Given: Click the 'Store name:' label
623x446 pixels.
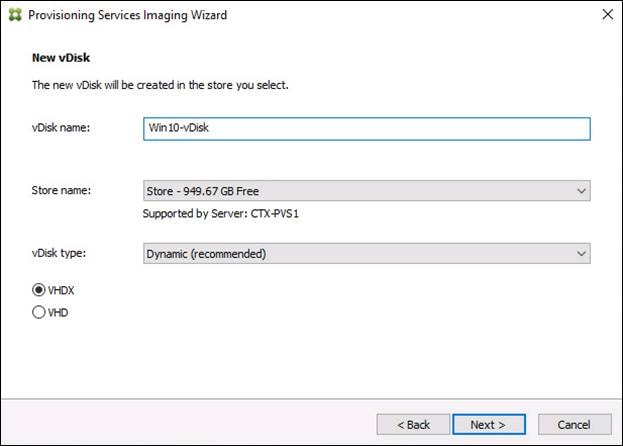Looking at the screenshot, I should click(x=61, y=191).
